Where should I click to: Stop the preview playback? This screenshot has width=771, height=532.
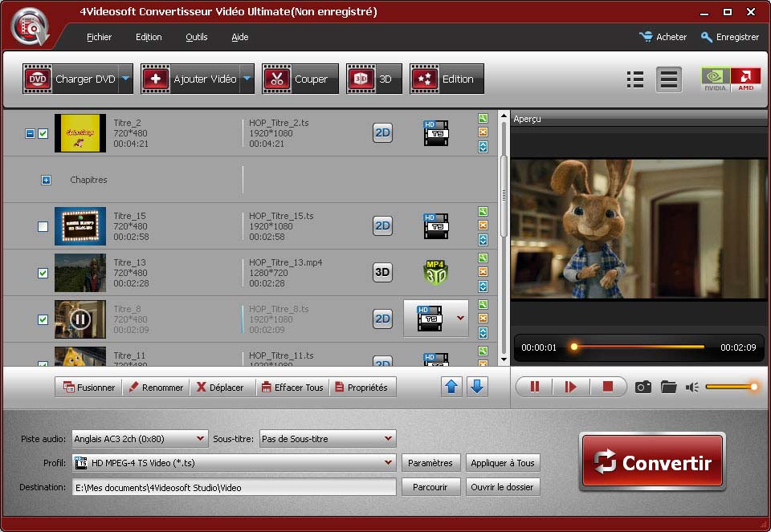tap(608, 387)
